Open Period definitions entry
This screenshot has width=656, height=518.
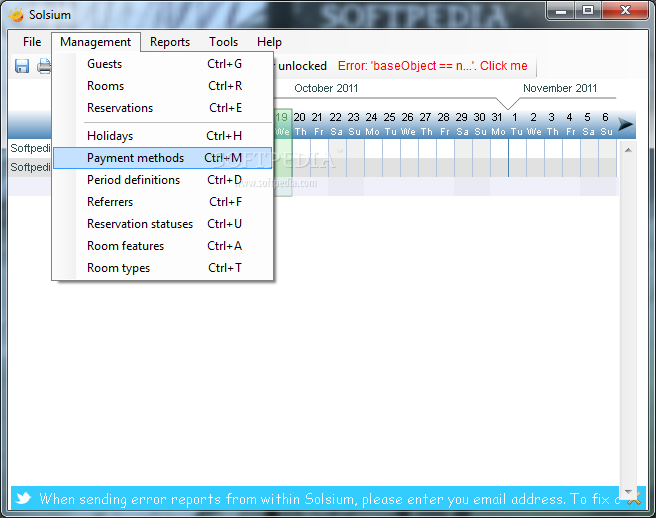[163, 180]
